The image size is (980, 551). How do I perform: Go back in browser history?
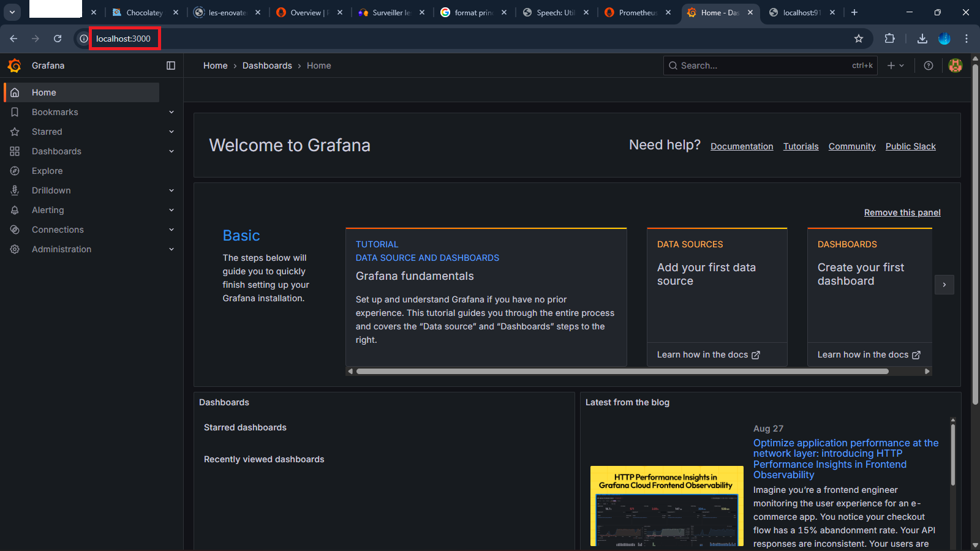[x=13, y=39]
